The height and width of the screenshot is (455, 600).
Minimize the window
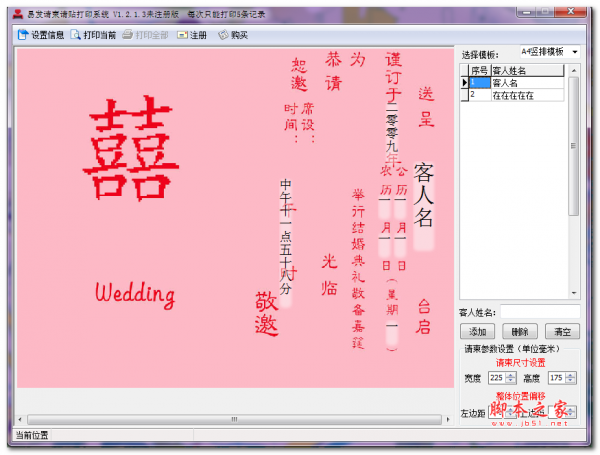pyautogui.click(x=527, y=12)
